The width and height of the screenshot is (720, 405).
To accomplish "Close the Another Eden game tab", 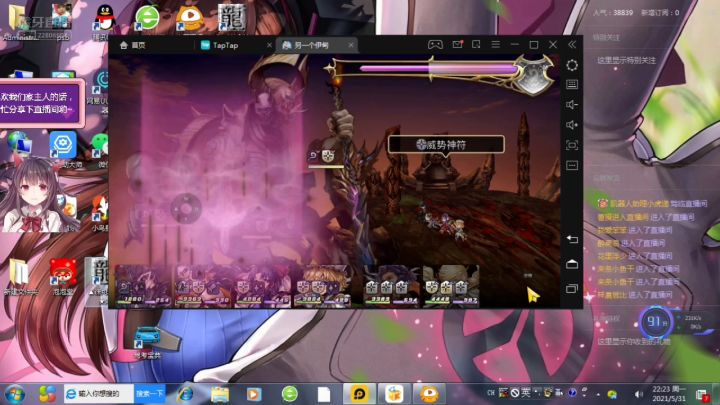I will click(351, 45).
